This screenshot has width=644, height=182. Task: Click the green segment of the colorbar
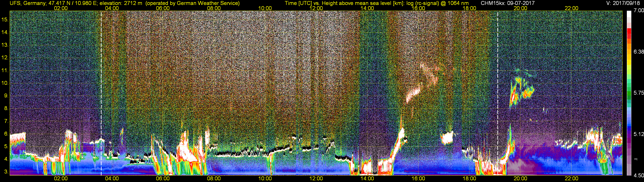point(629,94)
